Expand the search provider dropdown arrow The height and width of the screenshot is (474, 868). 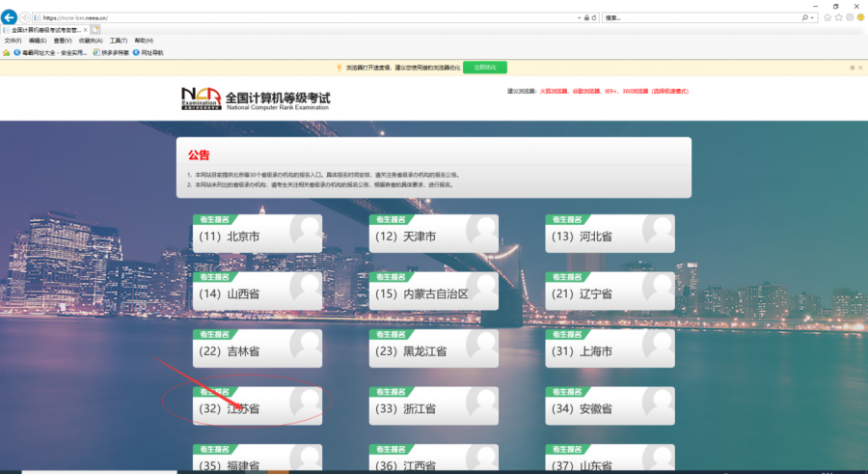pos(814,17)
